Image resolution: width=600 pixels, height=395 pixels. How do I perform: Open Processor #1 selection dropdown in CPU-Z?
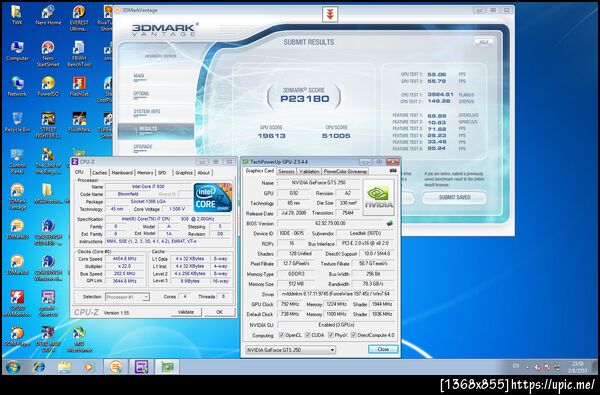[x=127, y=297]
